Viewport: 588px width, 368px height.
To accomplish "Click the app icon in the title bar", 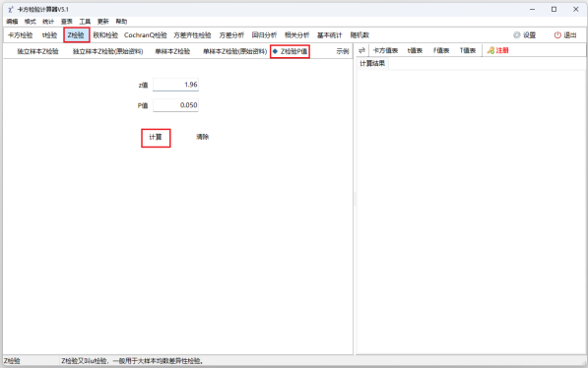I will click(x=10, y=10).
